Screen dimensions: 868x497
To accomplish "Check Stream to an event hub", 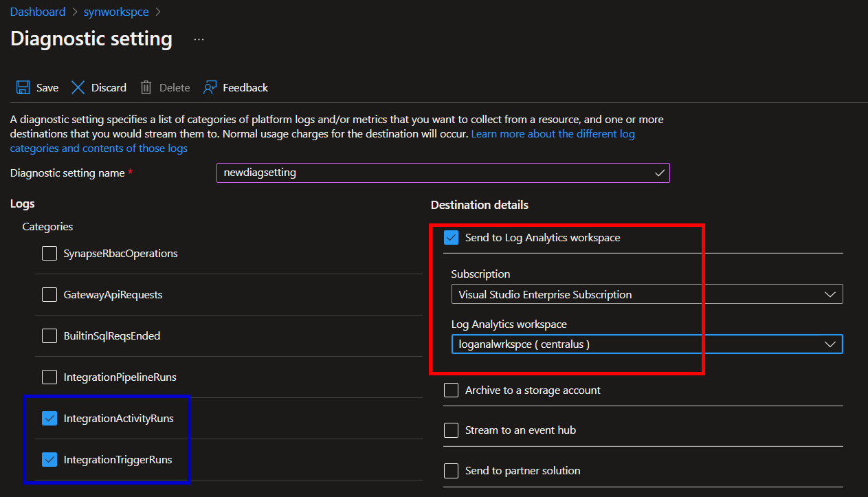I will pyautogui.click(x=452, y=430).
